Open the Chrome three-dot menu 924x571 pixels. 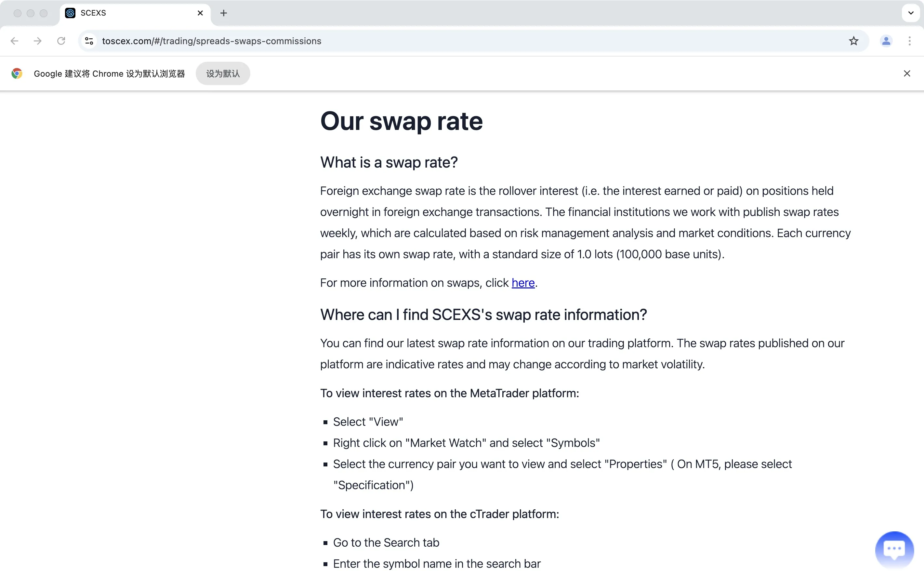coord(910,41)
